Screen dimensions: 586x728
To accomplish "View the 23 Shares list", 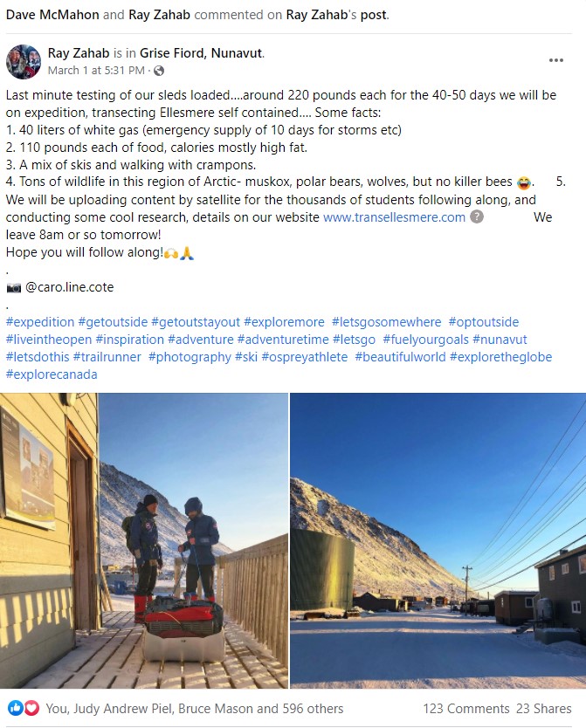I will 544,709.
